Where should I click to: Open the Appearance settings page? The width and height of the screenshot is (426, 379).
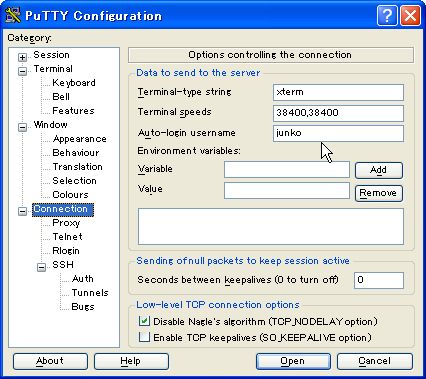[x=79, y=139]
